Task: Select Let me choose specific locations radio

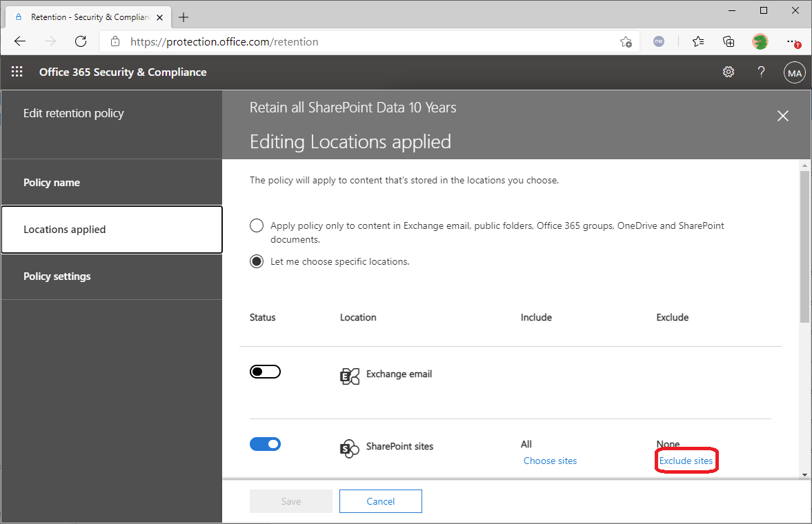Action: [x=257, y=261]
